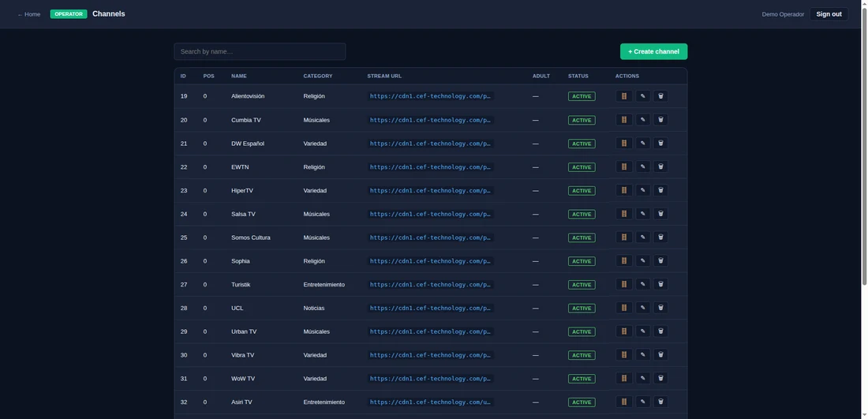
Task: Delete the Somos Cultura channel
Action: (660, 237)
